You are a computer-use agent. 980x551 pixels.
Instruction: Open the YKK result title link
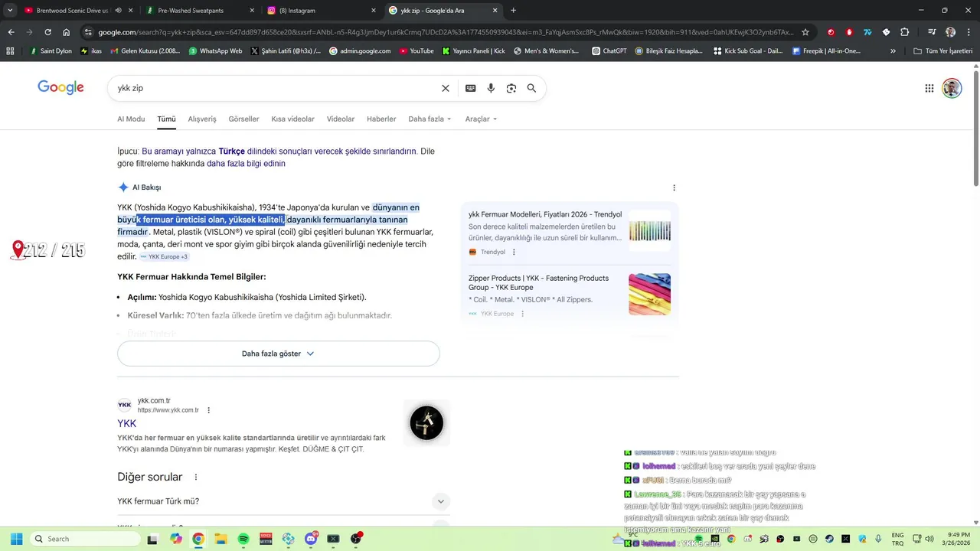coord(127,423)
